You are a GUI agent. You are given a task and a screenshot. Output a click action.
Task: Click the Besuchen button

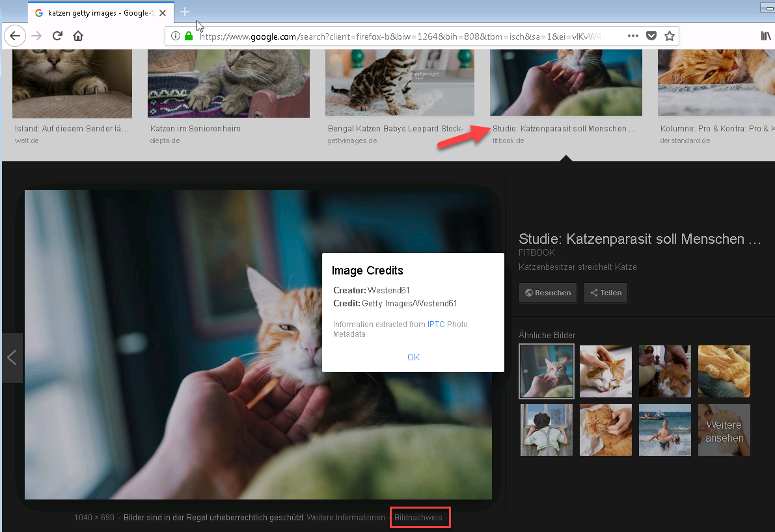[548, 293]
